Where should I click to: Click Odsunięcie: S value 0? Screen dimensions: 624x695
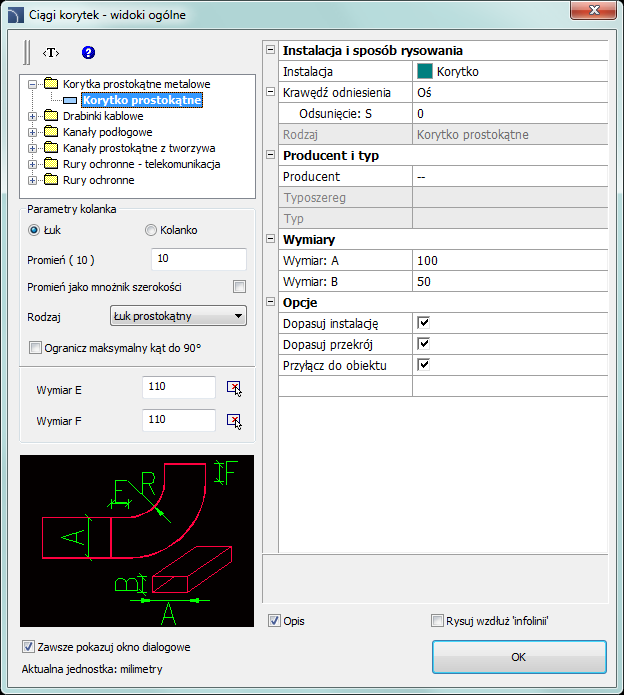[x=510, y=114]
